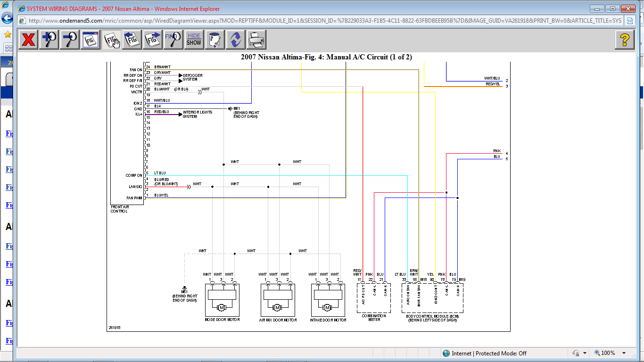
Task: Click the RED/YEL wire label
Action: pyautogui.click(x=492, y=84)
